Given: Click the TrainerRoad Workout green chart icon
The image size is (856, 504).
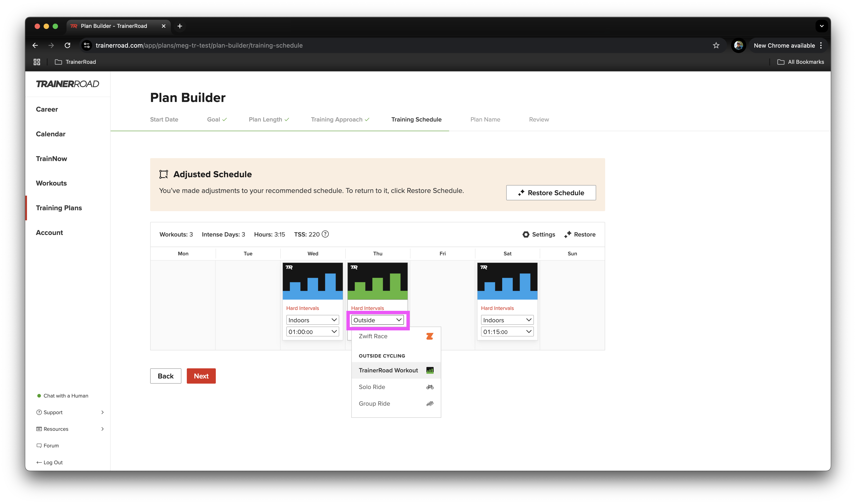Looking at the screenshot, I should (430, 370).
